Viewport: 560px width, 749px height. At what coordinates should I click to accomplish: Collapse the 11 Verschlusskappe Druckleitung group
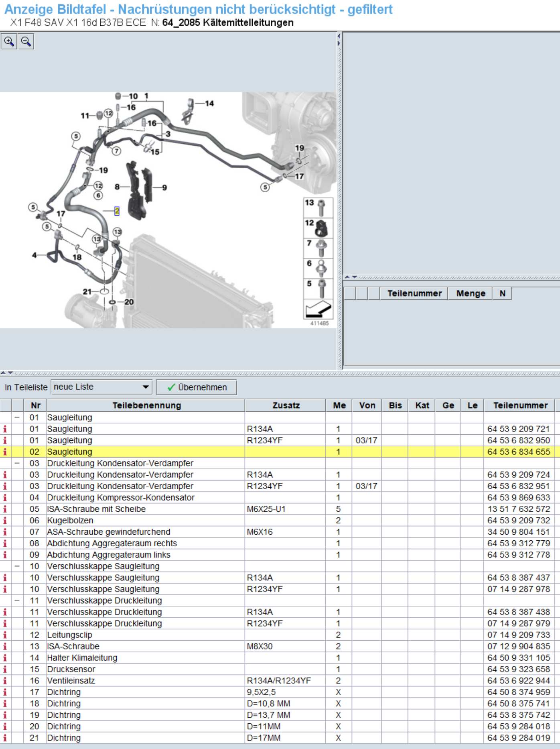click(x=17, y=600)
